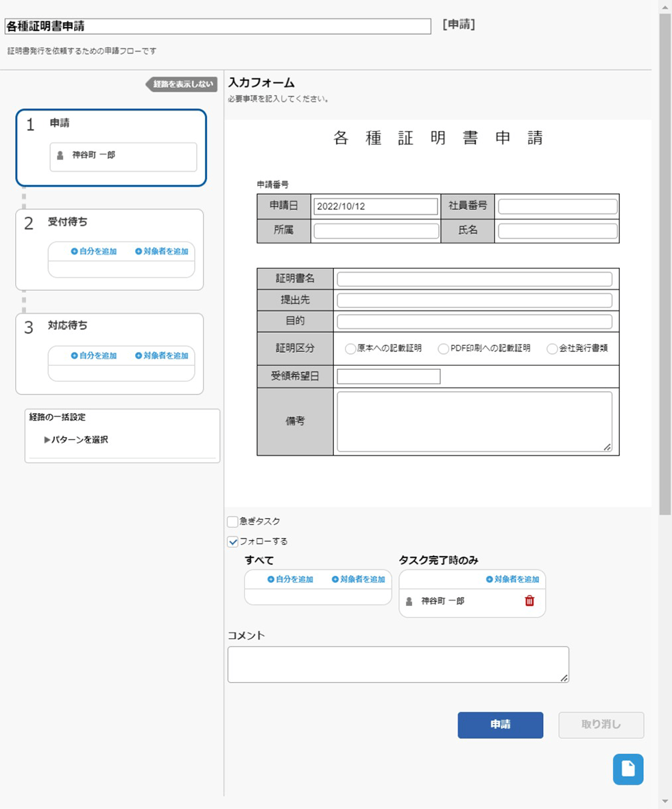The height and width of the screenshot is (809, 672).
Task: Open the 受領希望日 date field
Action: click(388, 376)
